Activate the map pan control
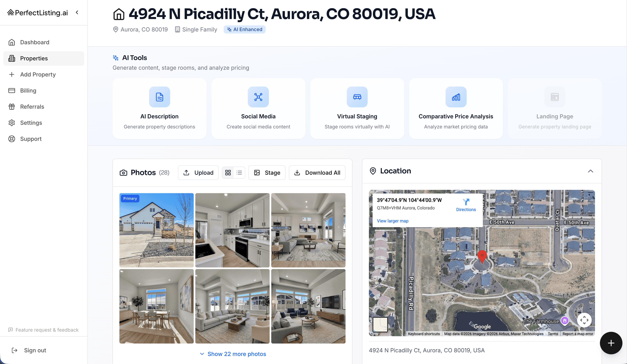The image size is (627, 364). (584, 320)
